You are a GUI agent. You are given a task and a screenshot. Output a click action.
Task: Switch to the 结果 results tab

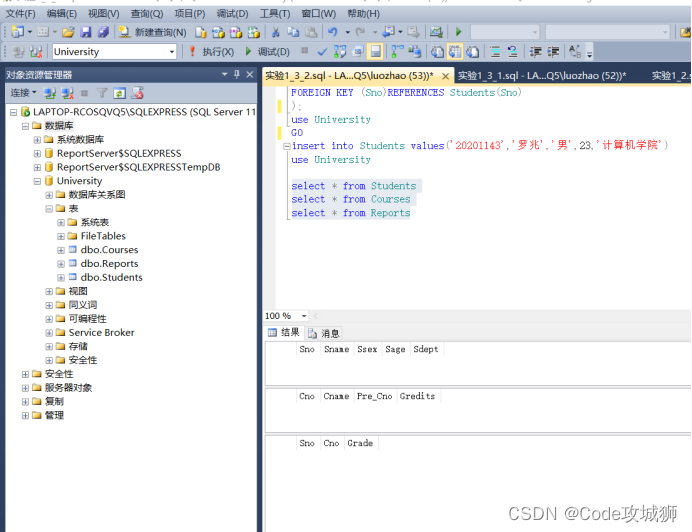click(284, 332)
